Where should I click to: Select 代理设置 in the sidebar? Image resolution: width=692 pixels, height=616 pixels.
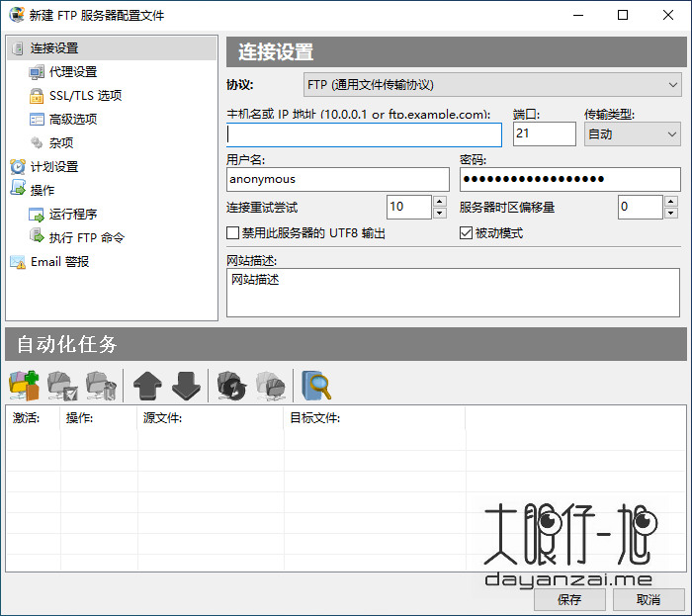tap(73, 72)
